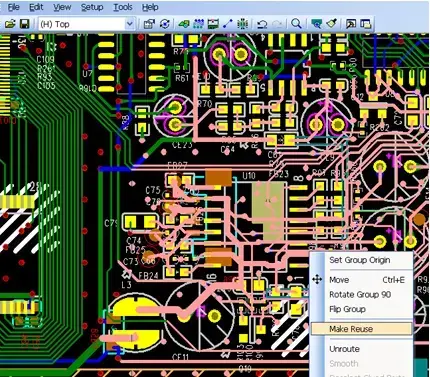Image resolution: width=430 pixels, height=377 pixels.
Task: Open the Tools menu
Action: (123, 7)
